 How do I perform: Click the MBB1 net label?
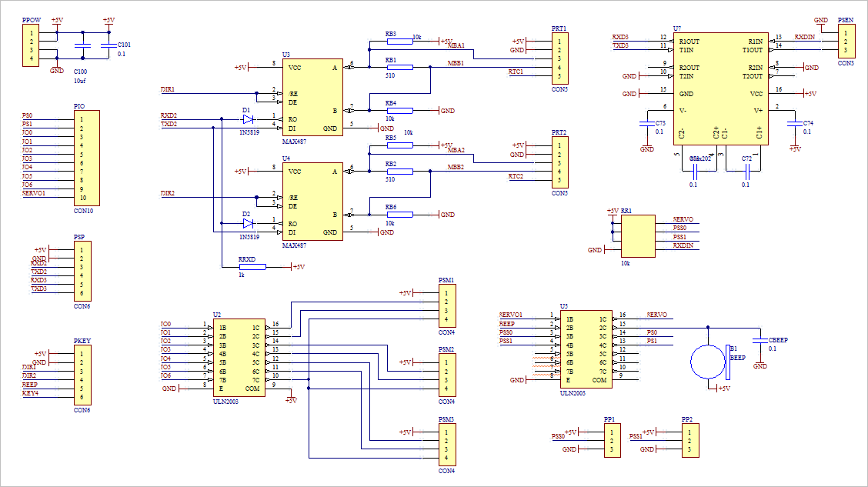[456, 63]
